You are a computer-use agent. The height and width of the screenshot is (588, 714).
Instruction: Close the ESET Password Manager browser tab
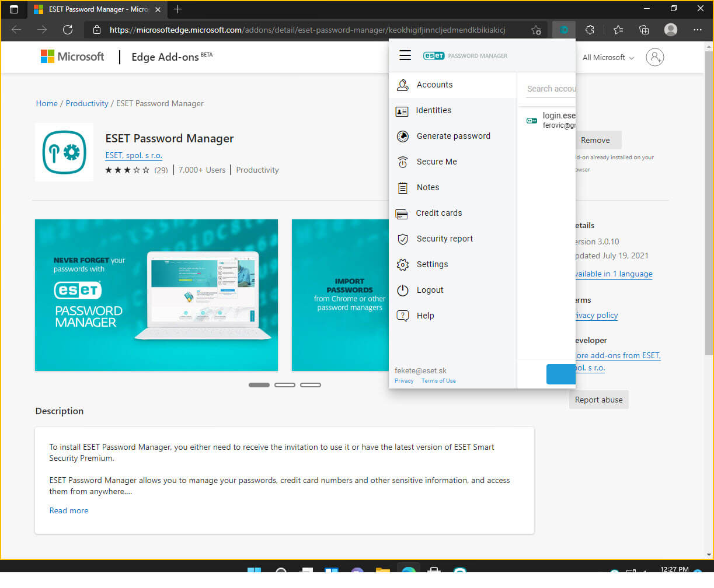(x=158, y=9)
